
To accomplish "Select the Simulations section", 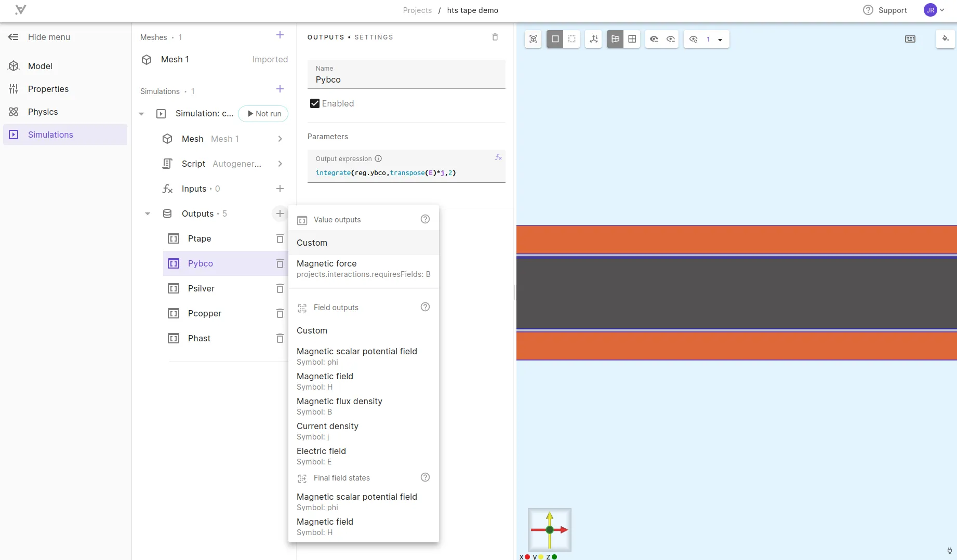I will 65,135.
